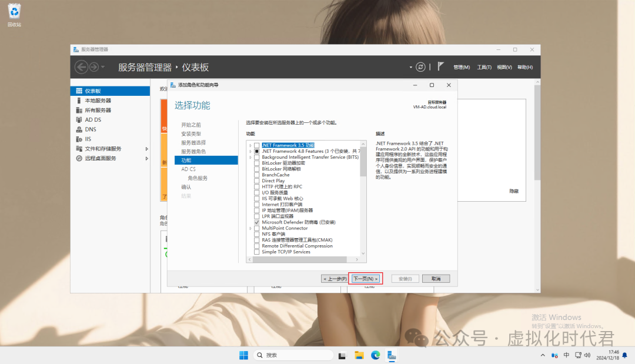635x364 pixels.
Task: Go back with the Server Manager back arrow
Action: pyautogui.click(x=81, y=67)
